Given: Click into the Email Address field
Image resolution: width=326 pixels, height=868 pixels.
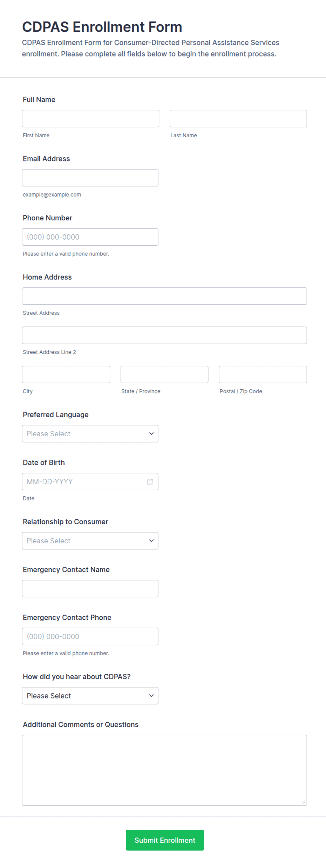Looking at the screenshot, I should [x=90, y=178].
